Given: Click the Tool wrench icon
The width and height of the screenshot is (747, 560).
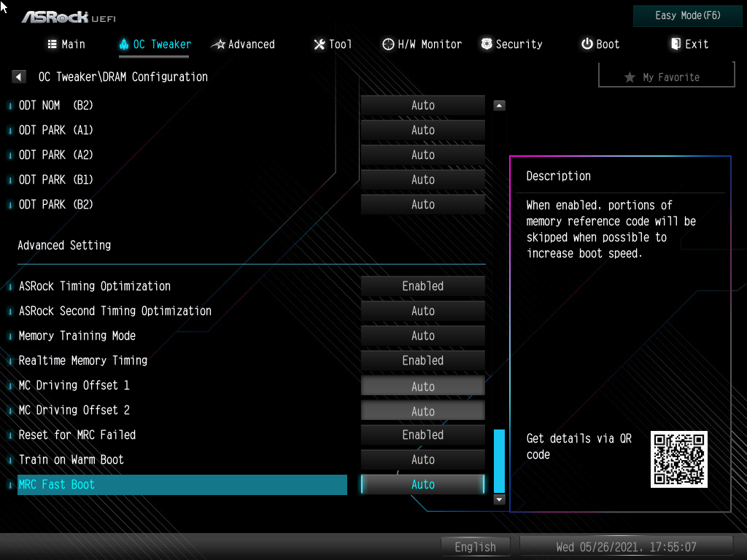Looking at the screenshot, I should point(318,44).
